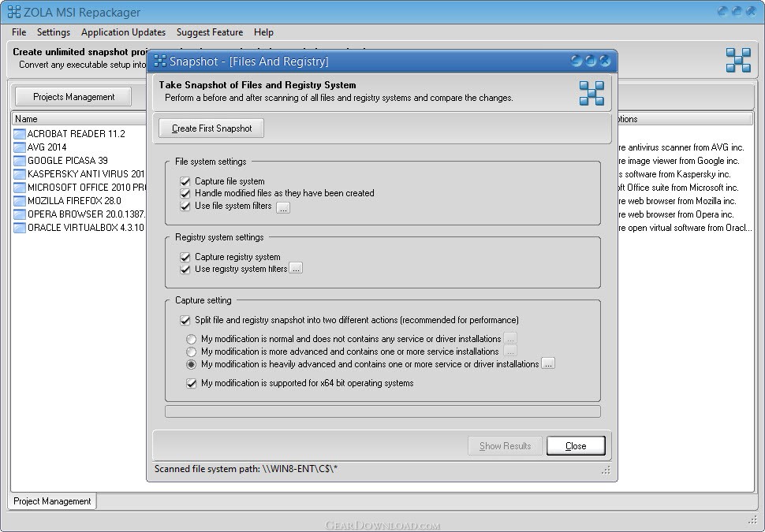Click the GOOGLE PICASA 39 project icon

20,161
